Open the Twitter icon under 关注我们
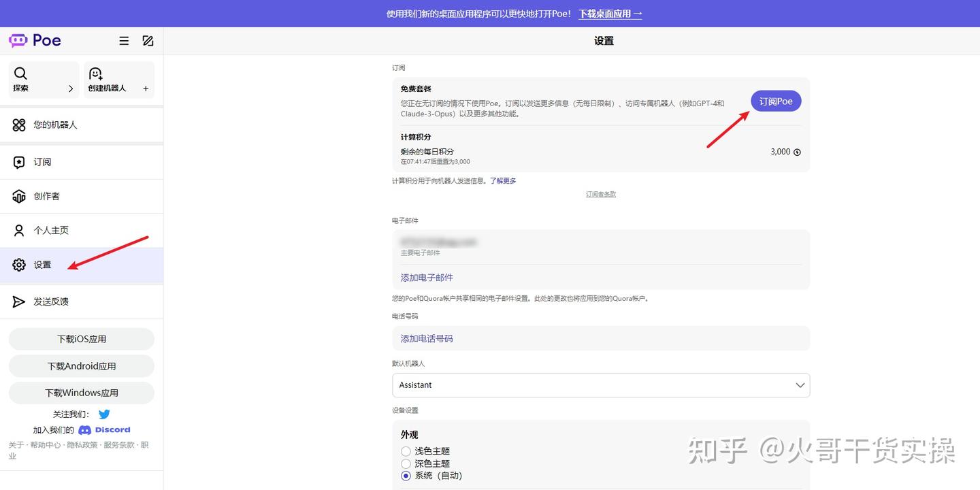This screenshot has width=980, height=490. (103, 414)
